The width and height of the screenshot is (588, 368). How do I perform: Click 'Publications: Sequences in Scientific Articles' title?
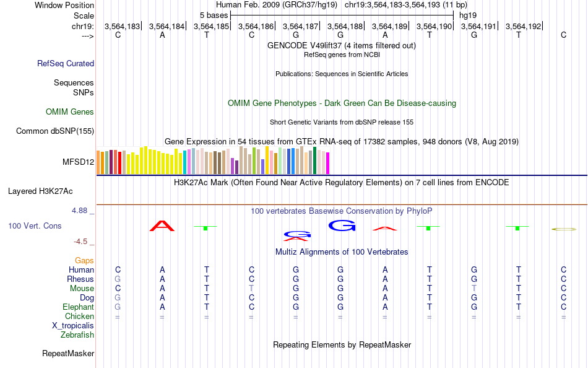[x=342, y=74]
